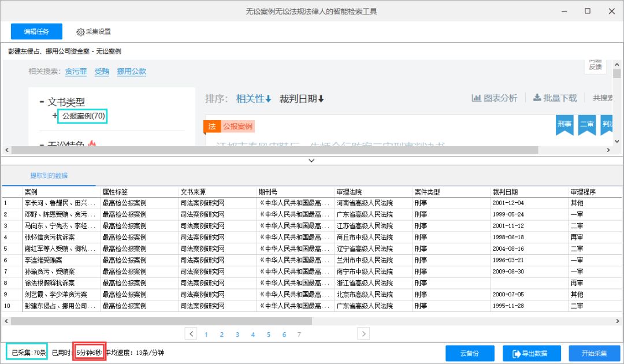Image resolution: width=624 pixels, height=364 pixels.
Task: Open the 挪用公款 related search link
Action: click(131, 72)
